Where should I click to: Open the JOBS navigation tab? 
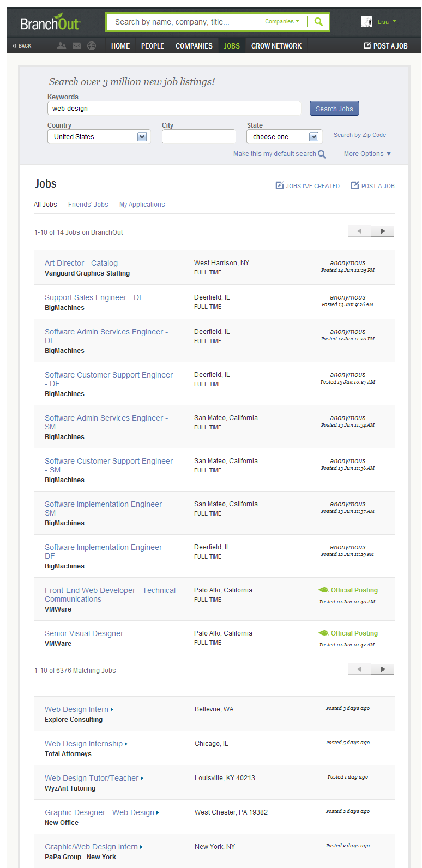pos(232,46)
